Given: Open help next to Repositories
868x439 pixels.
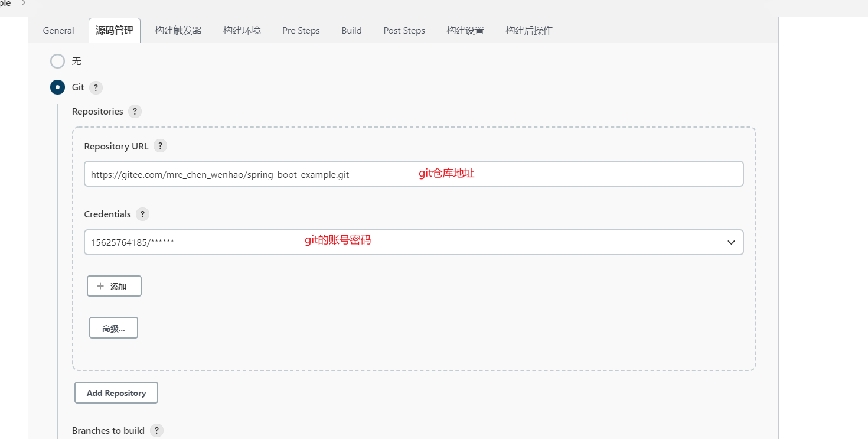Looking at the screenshot, I should click(134, 111).
